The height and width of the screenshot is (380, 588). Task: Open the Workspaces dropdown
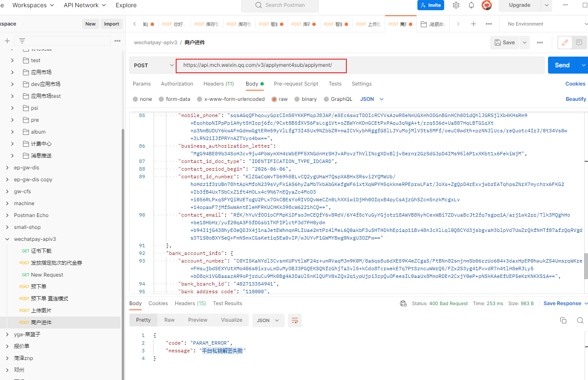pos(33,5)
